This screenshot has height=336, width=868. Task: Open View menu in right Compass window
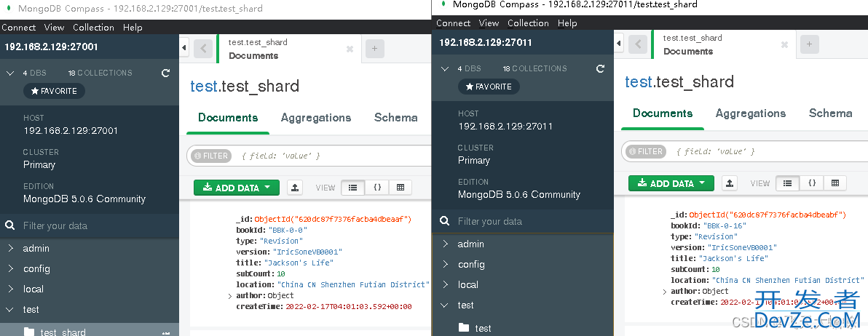(489, 23)
